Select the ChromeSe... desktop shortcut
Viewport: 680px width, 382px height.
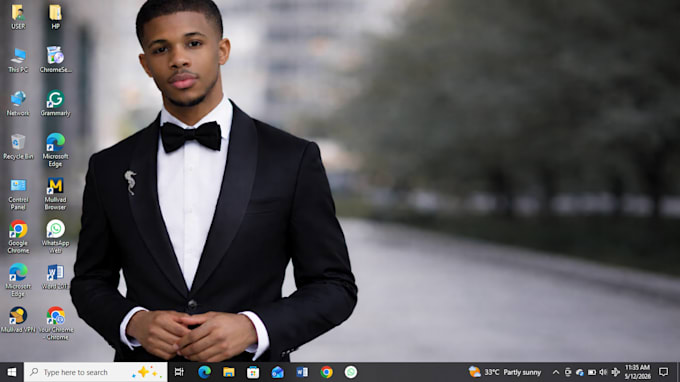[55, 60]
